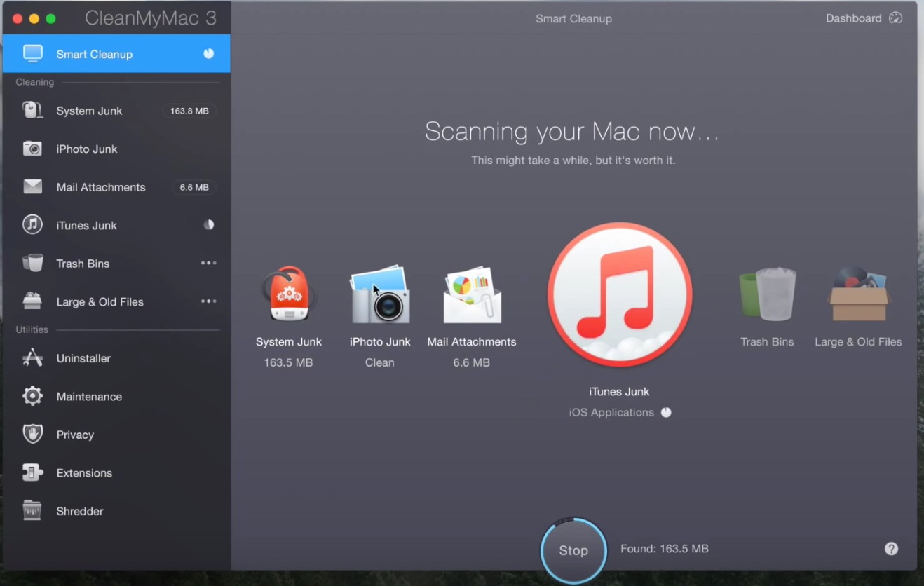The width and height of the screenshot is (924, 586).
Task: Select Shredder label in sidebar
Action: pos(80,511)
